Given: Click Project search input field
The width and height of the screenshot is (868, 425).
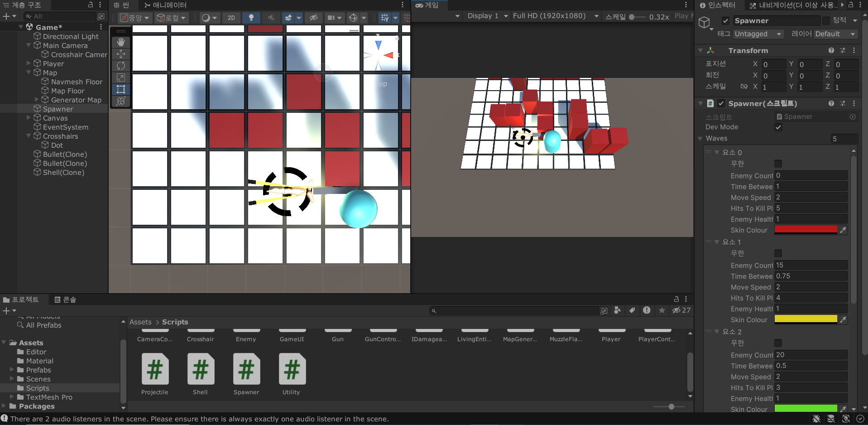Looking at the screenshot, I should tap(514, 311).
